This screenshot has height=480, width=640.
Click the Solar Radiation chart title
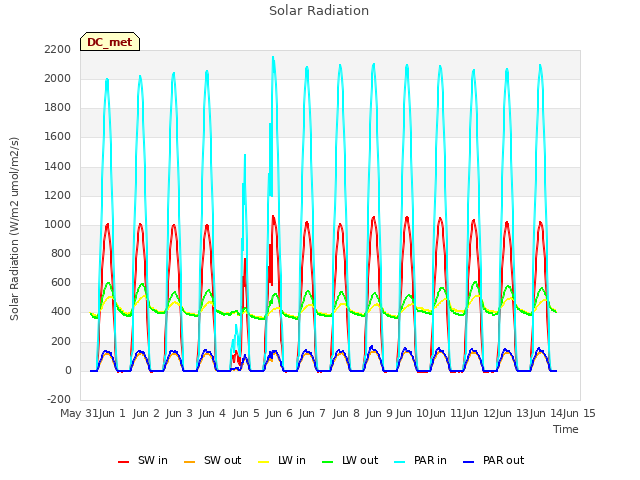coord(319,11)
